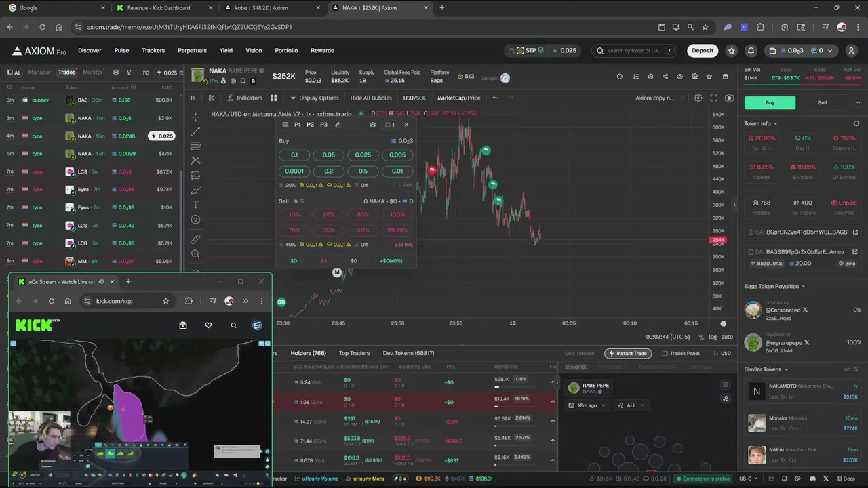Share the NAKA token via share icon
Image resolution: width=868 pixels, height=488 pixels.
click(x=665, y=77)
